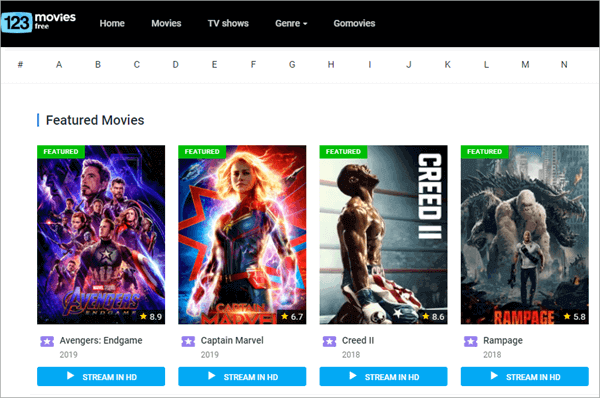Viewport: 600px width, 398px height.
Task: Filter titles starting with letter M
Action: [x=525, y=64]
